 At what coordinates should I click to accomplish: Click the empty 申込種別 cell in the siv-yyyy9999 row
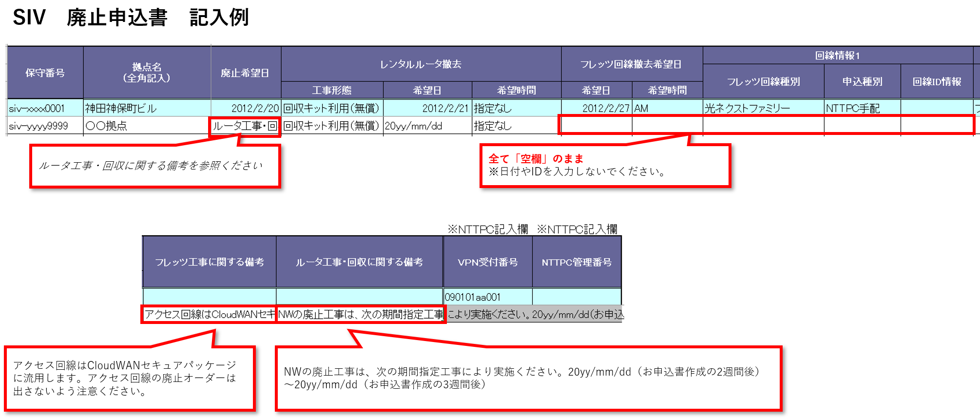coord(862,125)
